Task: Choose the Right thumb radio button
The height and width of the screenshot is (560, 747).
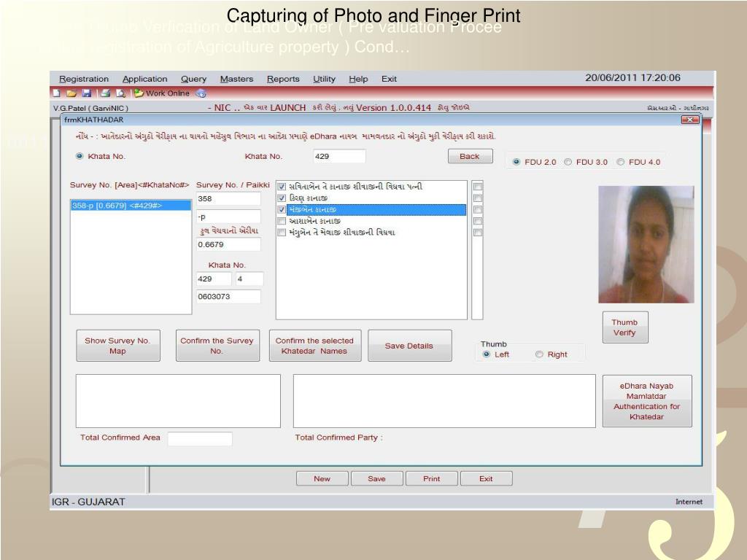Action: tap(539, 354)
